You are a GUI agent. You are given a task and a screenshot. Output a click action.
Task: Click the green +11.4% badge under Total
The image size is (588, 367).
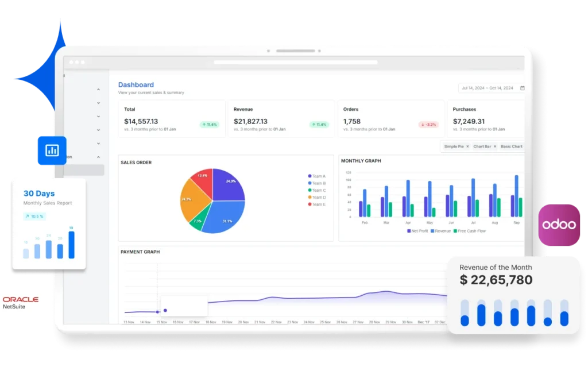[x=210, y=123]
